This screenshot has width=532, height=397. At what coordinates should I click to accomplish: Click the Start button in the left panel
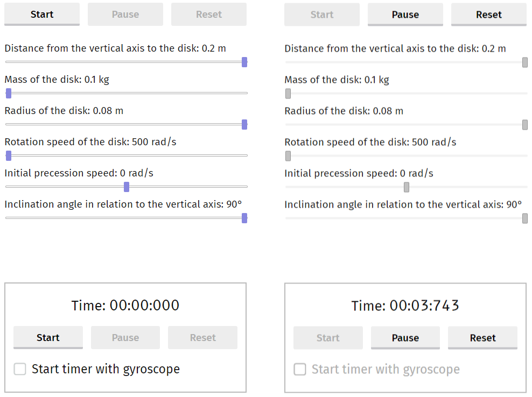tap(41, 15)
